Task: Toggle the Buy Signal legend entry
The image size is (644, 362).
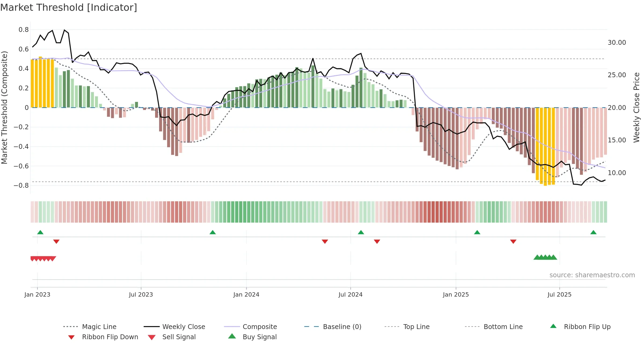Action: coord(252,337)
